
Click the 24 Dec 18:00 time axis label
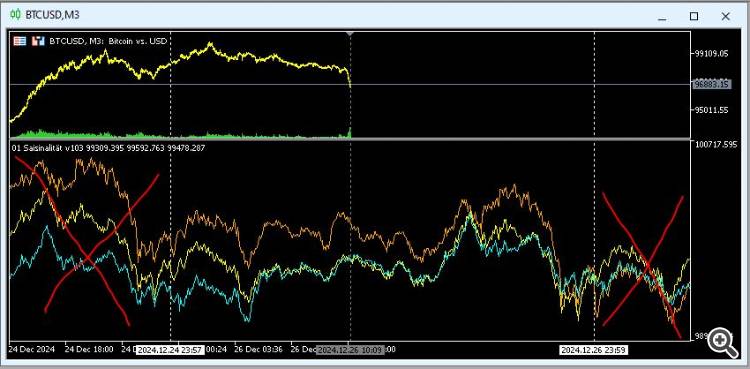89,349
